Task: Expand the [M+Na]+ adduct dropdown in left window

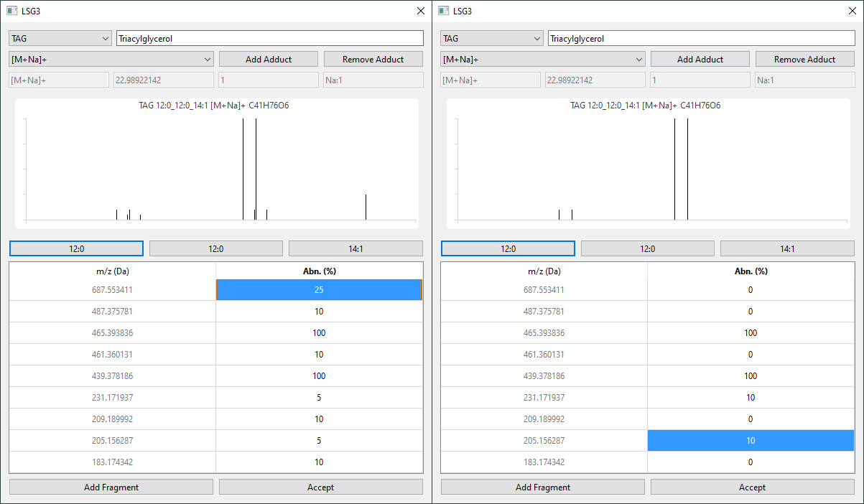Action: (x=111, y=59)
